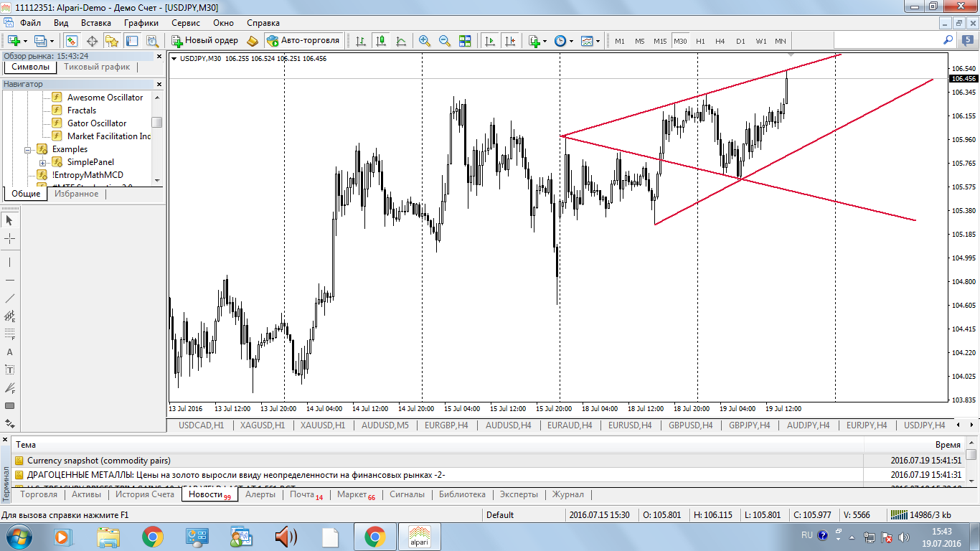The image size is (980, 551).
Task: Open Chrome from the Windows taskbar
Action: [152, 537]
